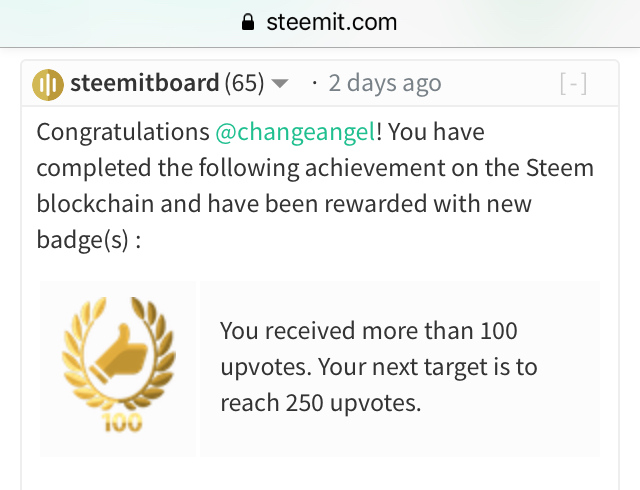Viewport: 640px width, 490px height.
Task: Open the steemitboard username link
Action: pos(144,83)
